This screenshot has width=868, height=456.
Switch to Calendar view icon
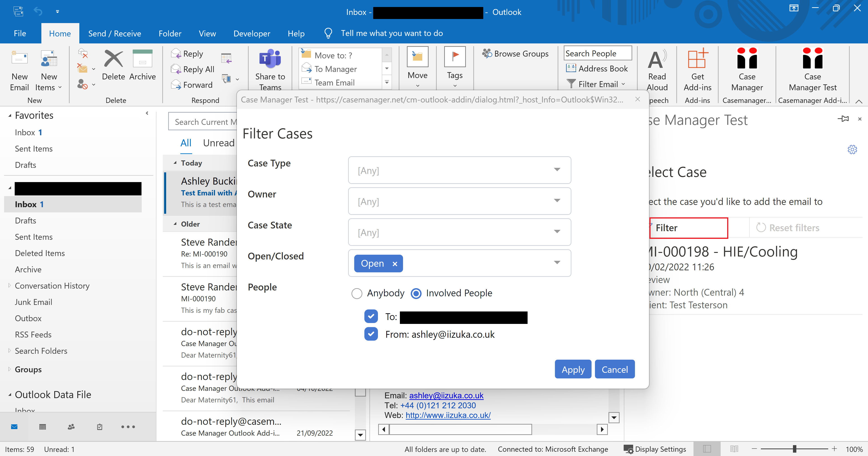point(42,427)
